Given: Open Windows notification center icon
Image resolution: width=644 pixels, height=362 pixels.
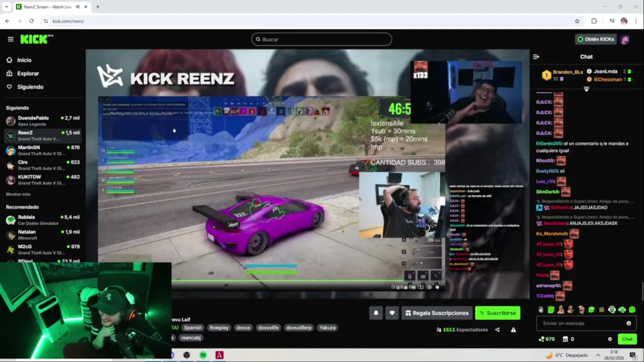Looking at the screenshot, I should pos(633,355).
